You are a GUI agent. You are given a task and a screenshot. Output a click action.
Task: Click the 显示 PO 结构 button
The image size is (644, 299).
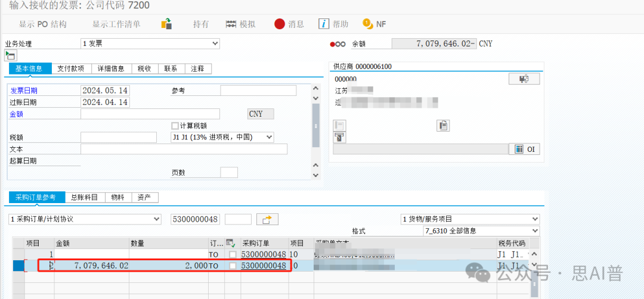click(42, 24)
